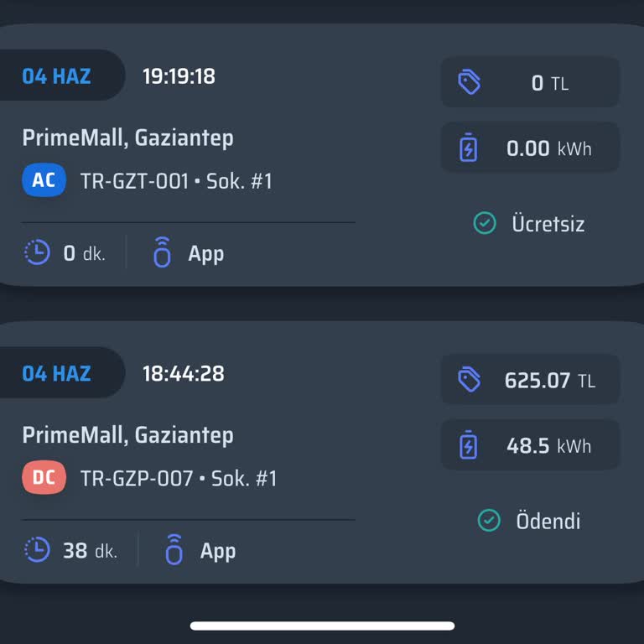Tap the checkmark icon next to Ödendi
The height and width of the screenshot is (644, 644).
tap(488, 521)
